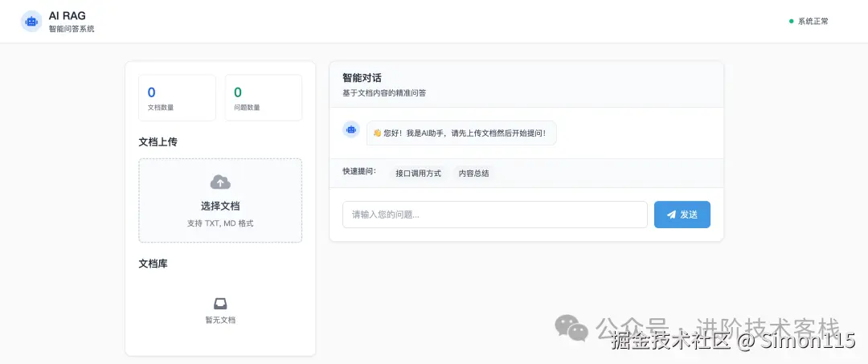Screen dimensions: 868x364
Task: Focus the 请输入您的问题 input field
Action: tap(495, 215)
